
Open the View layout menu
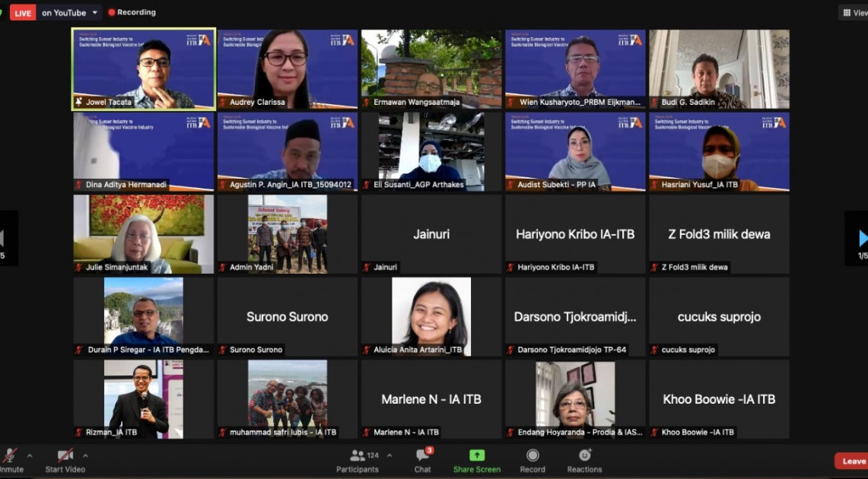click(x=855, y=12)
